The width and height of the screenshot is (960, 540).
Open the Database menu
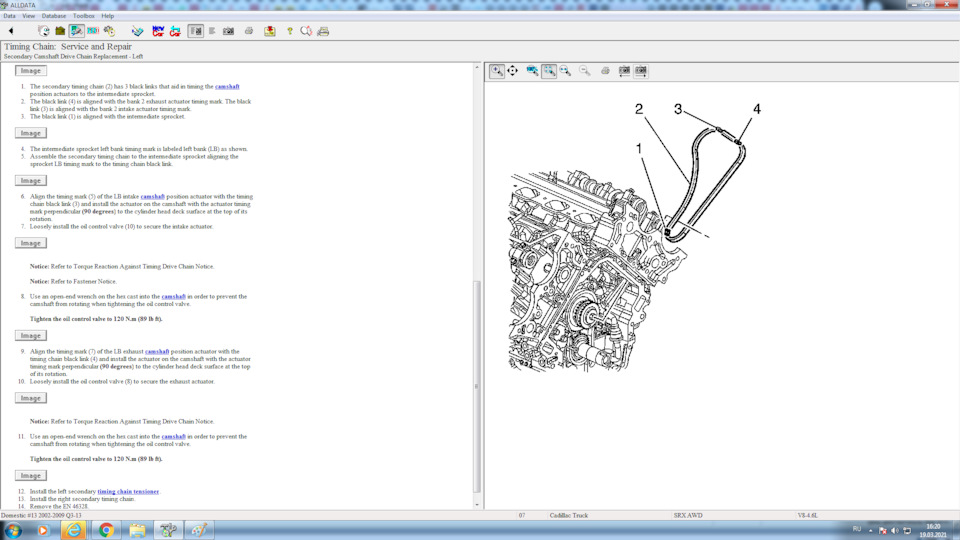coord(54,16)
